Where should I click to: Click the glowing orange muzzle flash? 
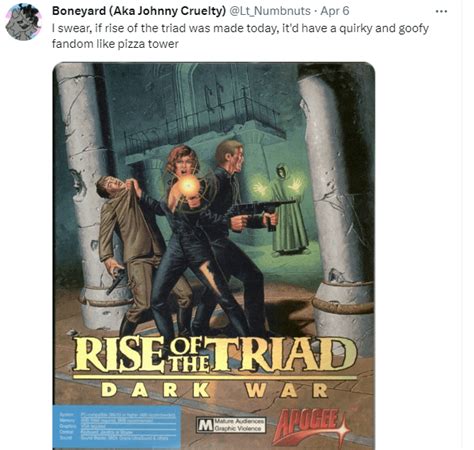pyautogui.click(x=189, y=184)
